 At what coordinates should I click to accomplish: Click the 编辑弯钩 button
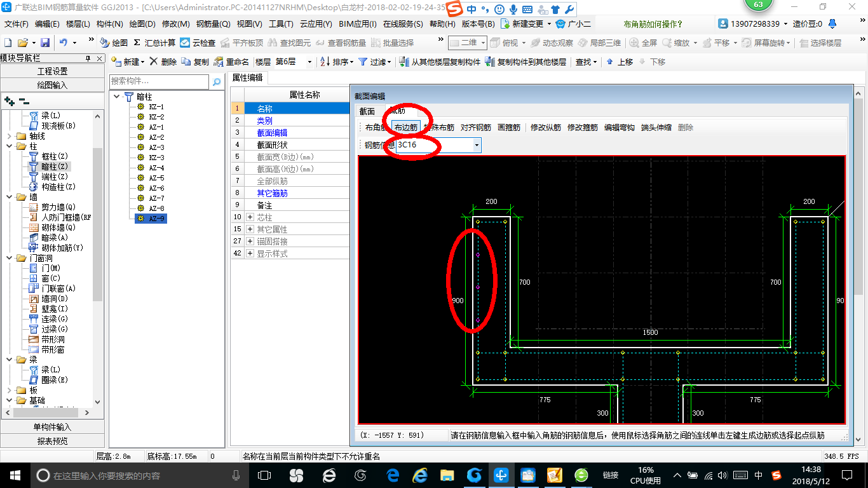(620, 127)
